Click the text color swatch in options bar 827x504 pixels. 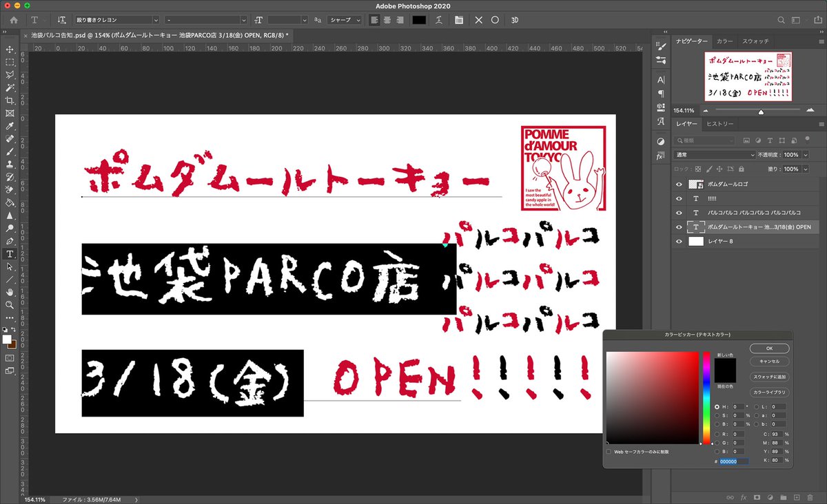click(419, 20)
